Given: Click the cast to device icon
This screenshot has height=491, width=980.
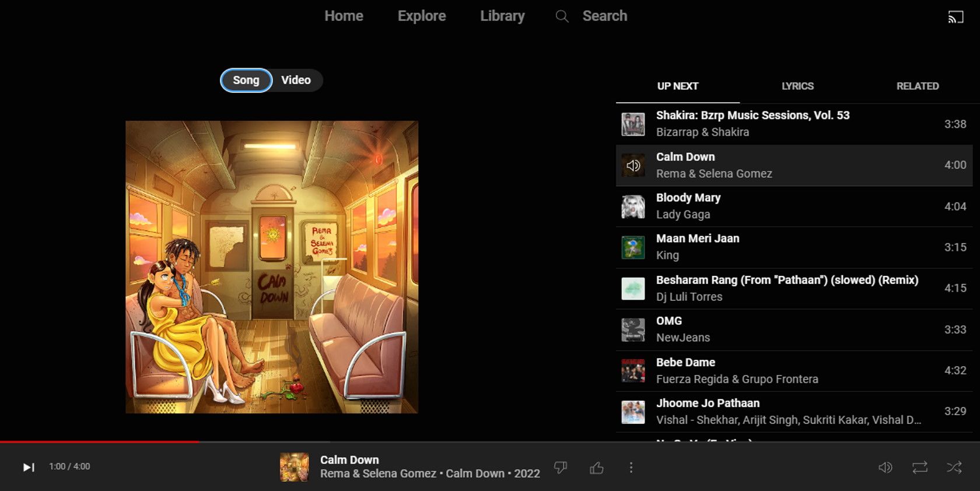Looking at the screenshot, I should tap(956, 17).
